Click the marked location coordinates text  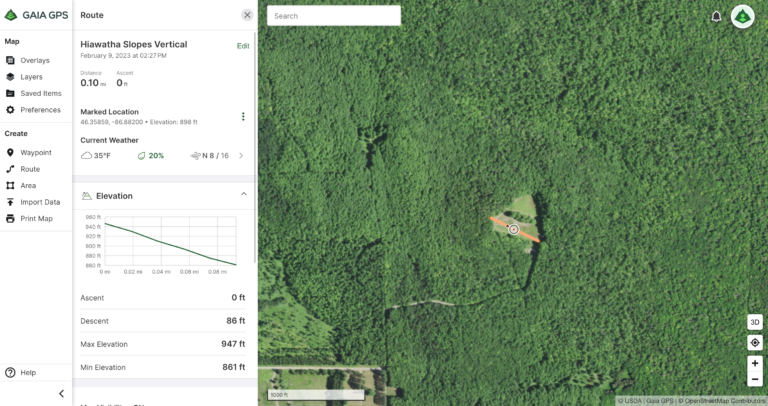[112, 122]
